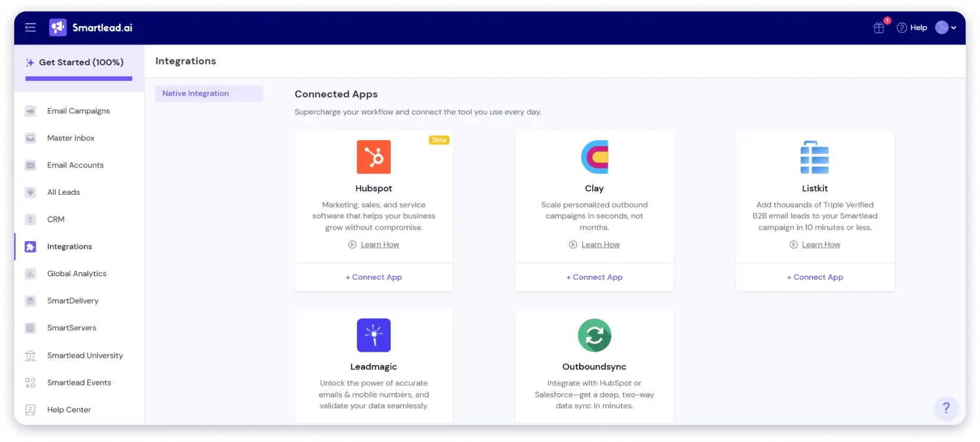Click the Smartlead.ai brand name
The width and height of the screenshot is (980, 442).
(x=102, y=27)
